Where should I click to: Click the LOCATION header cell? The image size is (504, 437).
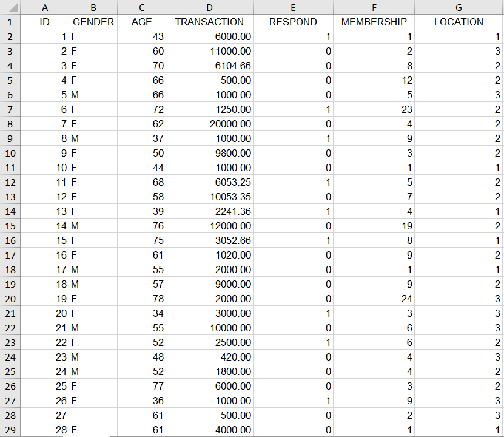459,22
